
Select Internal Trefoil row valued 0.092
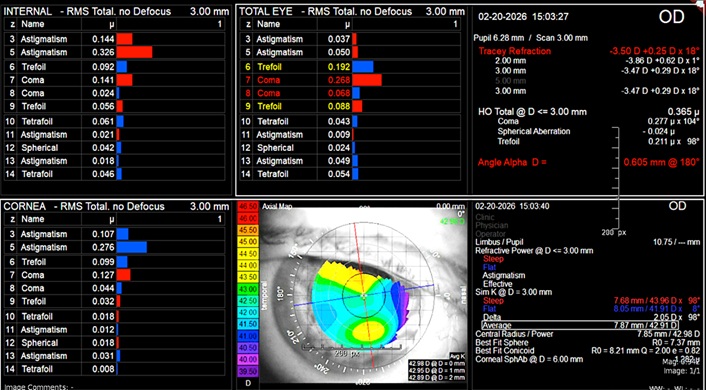pos(114,67)
